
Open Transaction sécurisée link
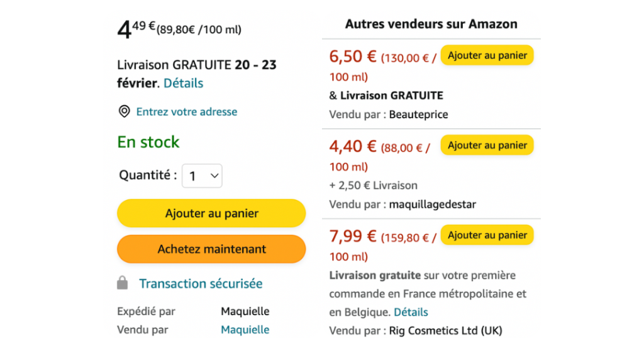point(201,284)
